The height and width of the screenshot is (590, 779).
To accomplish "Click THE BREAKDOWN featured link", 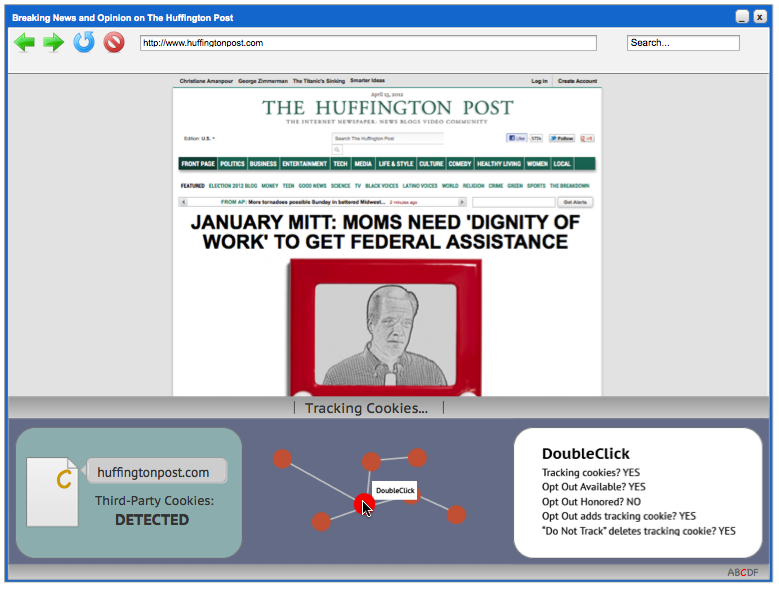I will point(569,186).
